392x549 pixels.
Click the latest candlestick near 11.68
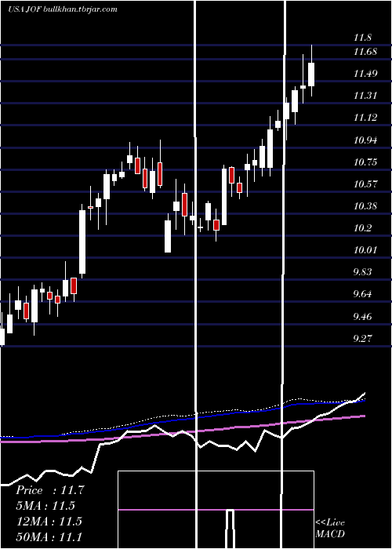pyautogui.click(x=311, y=75)
